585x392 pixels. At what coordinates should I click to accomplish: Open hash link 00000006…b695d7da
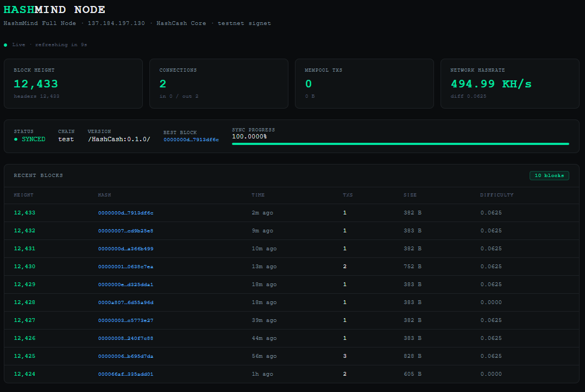(x=125, y=356)
